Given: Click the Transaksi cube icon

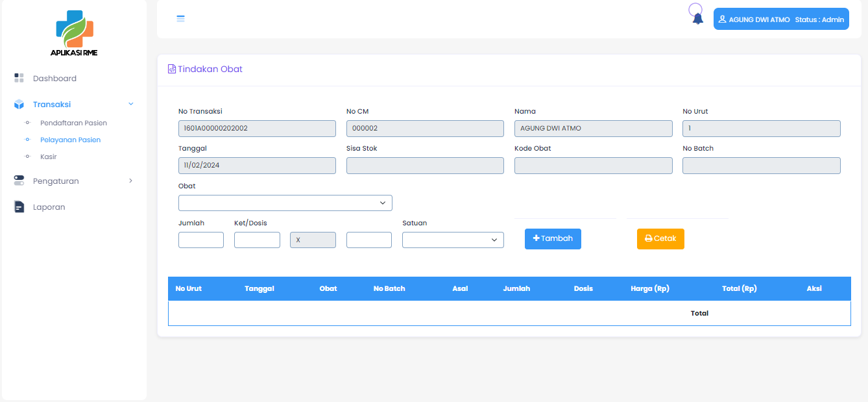Looking at the screenshot, I should coord(19,105).
